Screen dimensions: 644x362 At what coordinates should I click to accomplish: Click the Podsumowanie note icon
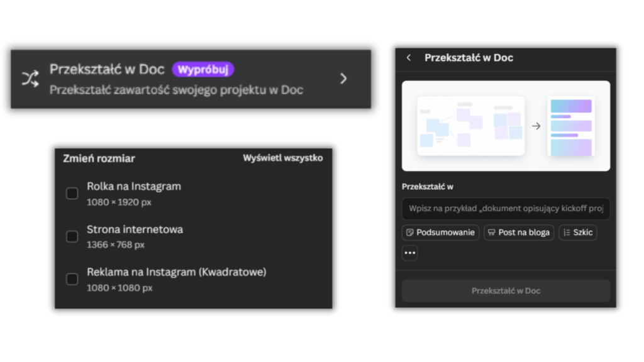point(410,233)
